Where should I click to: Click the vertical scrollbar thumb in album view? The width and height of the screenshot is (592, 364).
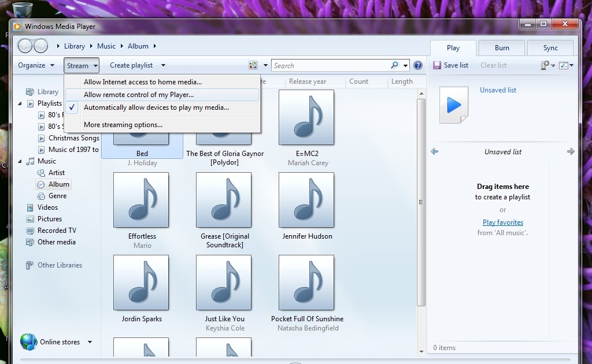pyautogui.click(x=421, y=203)
